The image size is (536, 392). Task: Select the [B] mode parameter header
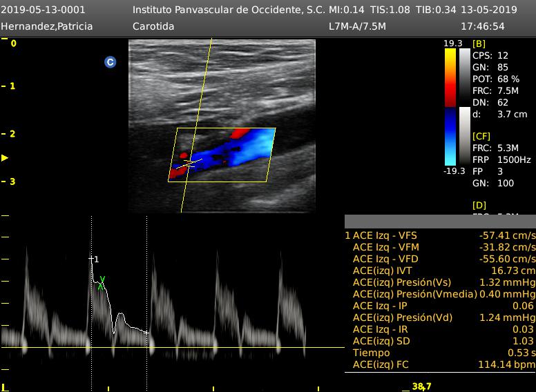[479, 43]
